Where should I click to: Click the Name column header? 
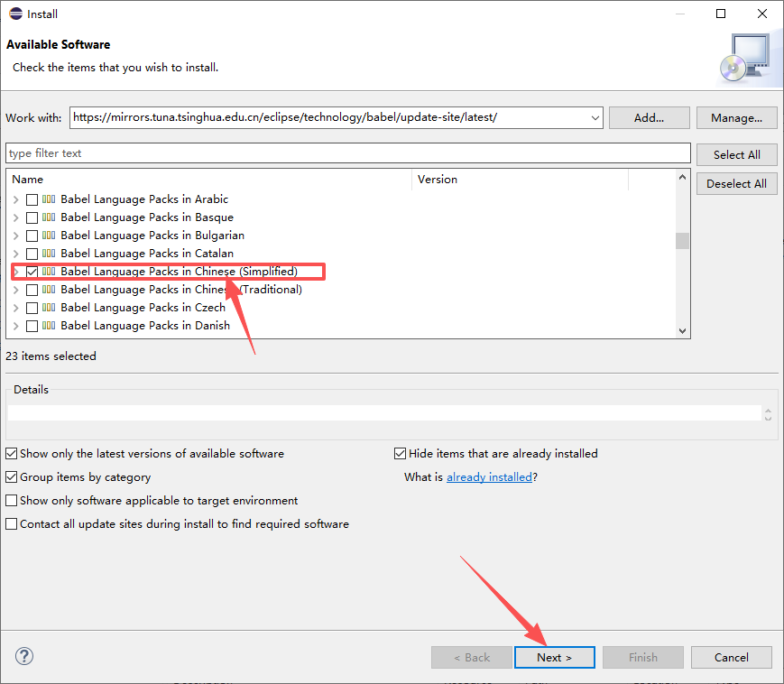pyautogui.click(x=209, y=180)
